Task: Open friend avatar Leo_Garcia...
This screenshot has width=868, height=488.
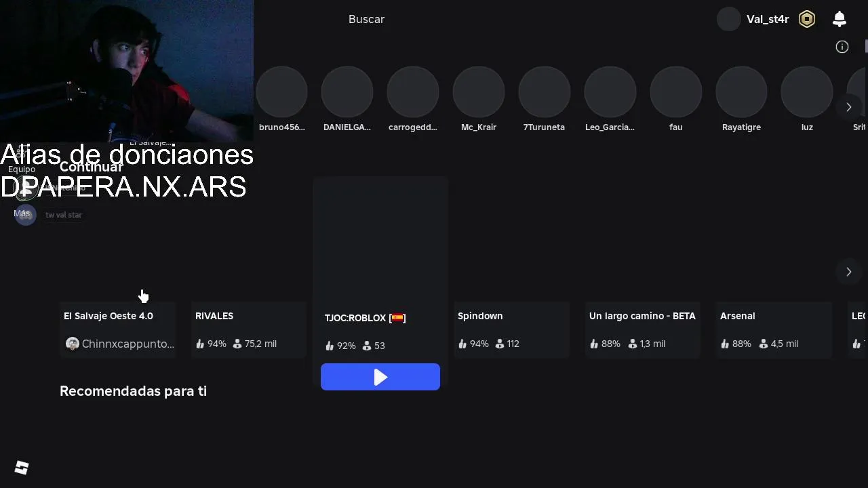Action: [x=610, y=92]
